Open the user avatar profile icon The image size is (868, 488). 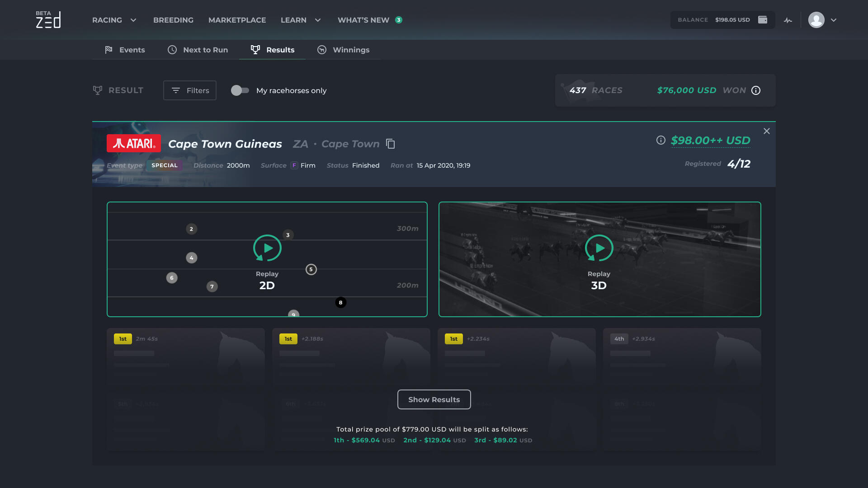[816, 20]
